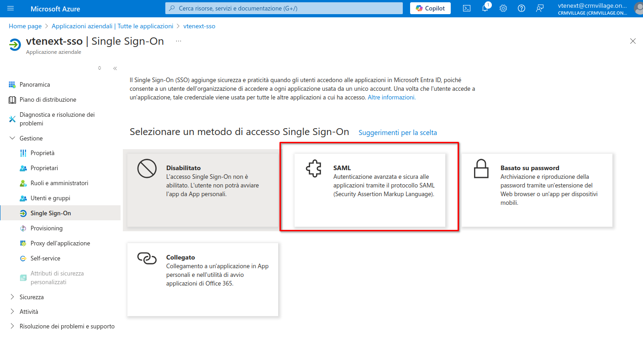This screenshot has width=643, height=364.
Task: Open Proxy dell'applicazione page
Action: (60, 243)
